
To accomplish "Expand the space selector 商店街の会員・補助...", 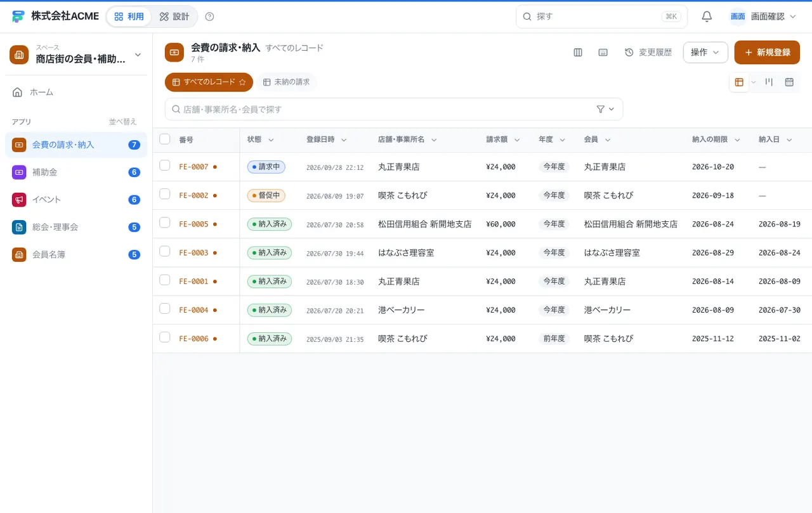I will 76,55.
